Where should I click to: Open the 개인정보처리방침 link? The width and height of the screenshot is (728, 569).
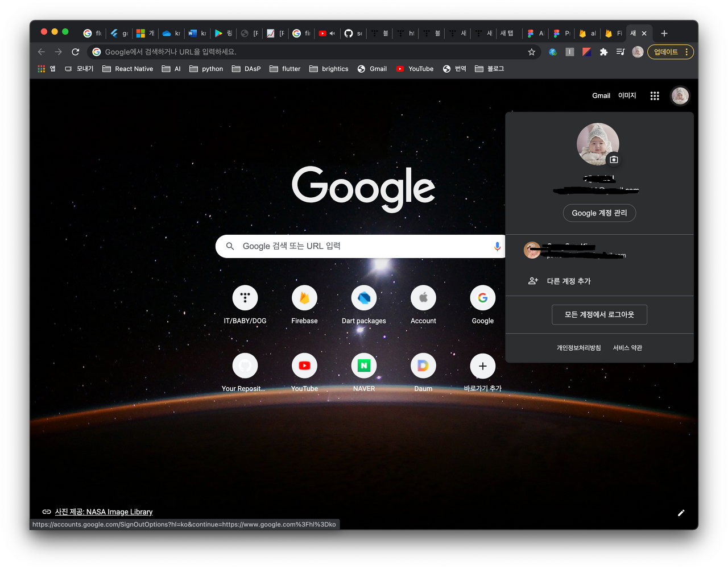(578, 348)
